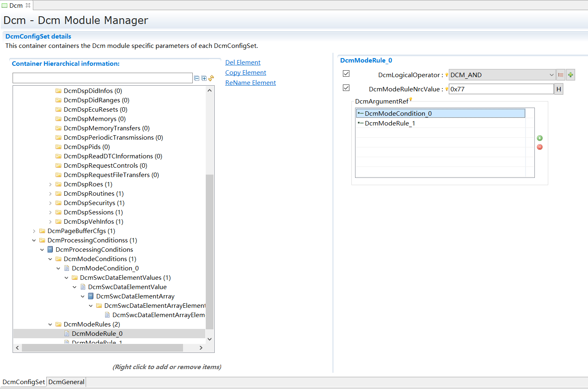Click the H hex button beside 0x77

click(559, 89)
